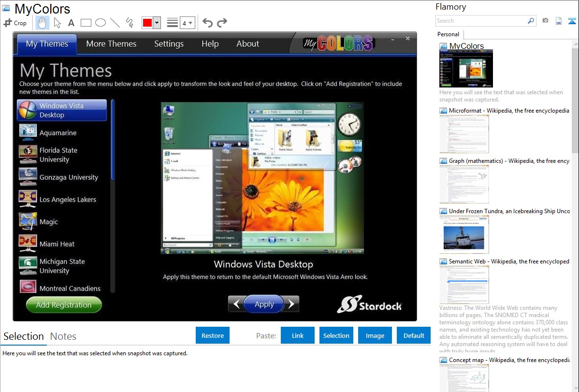This screenshot has height=392, width=579.
Task: Switch to More Themes tab
Action: pyautogui.click(x=111, y=44)
